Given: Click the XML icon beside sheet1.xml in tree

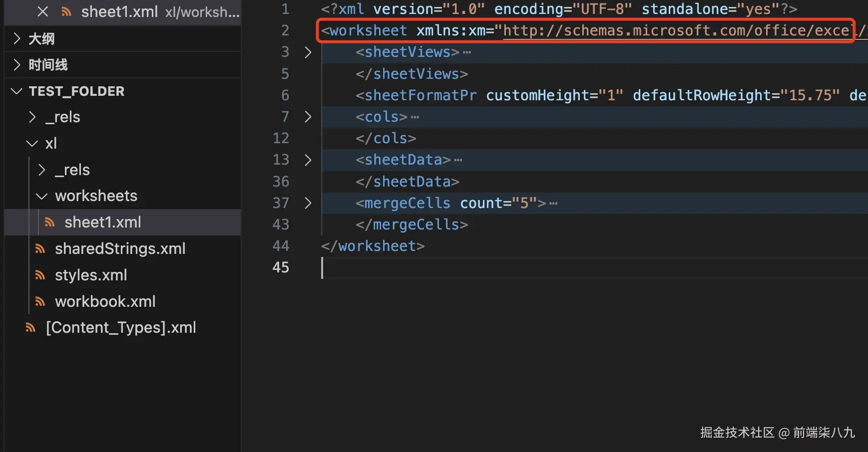Looking at the screenshot, I should (x=49, y=222).
